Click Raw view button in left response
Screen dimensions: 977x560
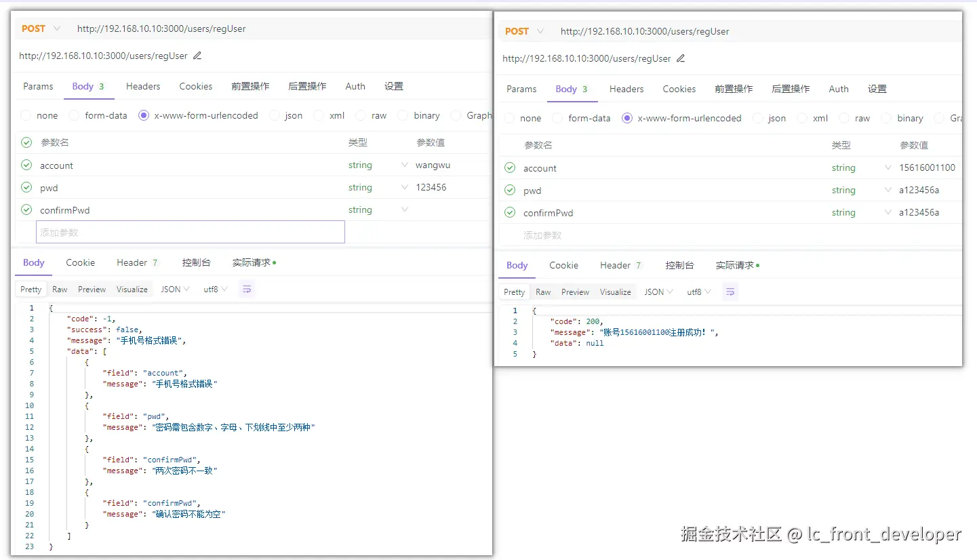click(60, 289)
